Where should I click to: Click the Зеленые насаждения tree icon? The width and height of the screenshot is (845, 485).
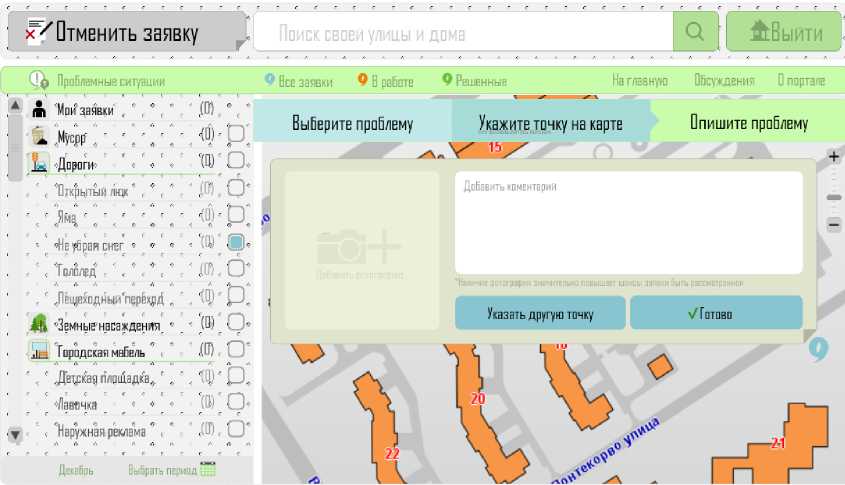(x=39, y=323)
